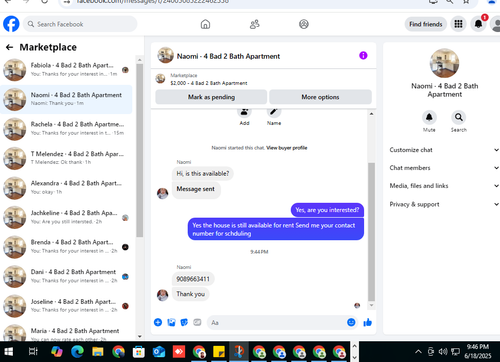Screen dimensions: 500x362
Task: Open Jachkeline conversation
Action: (x=66, y=217)
